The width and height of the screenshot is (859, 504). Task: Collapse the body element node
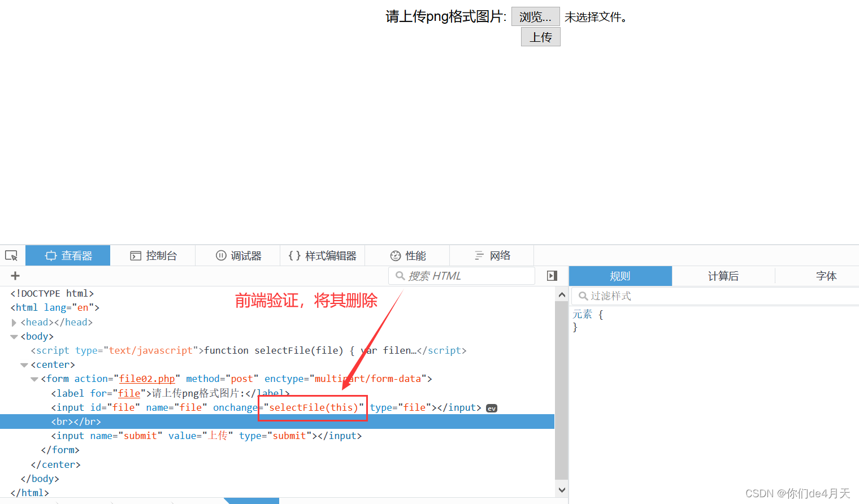(x=14, y=337)
